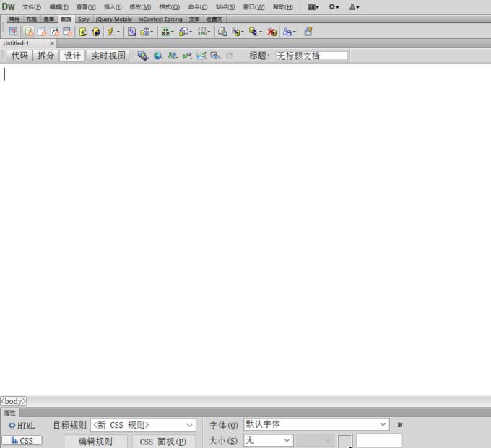The width and height of the screenshot is (491, 448).
Task: Click the Recordset database icon
Action: click(83, 32)
